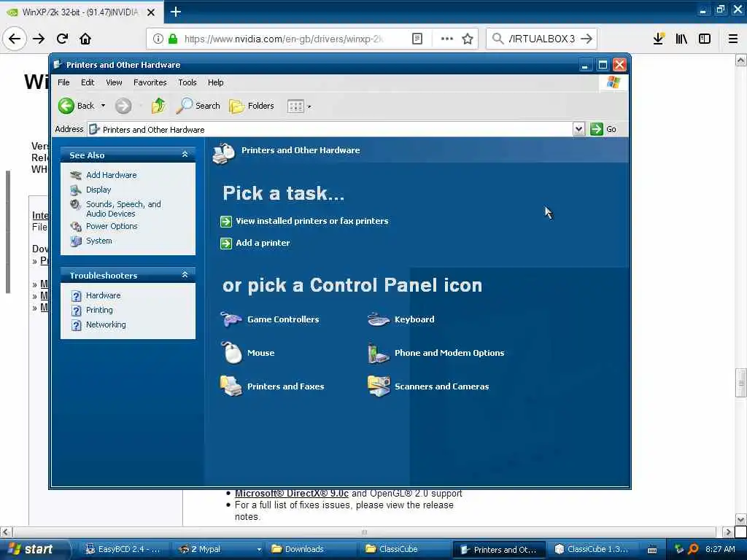Click the green Back arrow icon

click(66, 106)
